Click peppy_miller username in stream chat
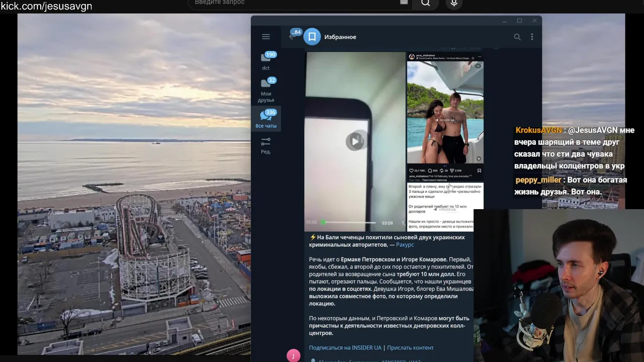Viewport: 644px width, 362px height. point(538,180)
